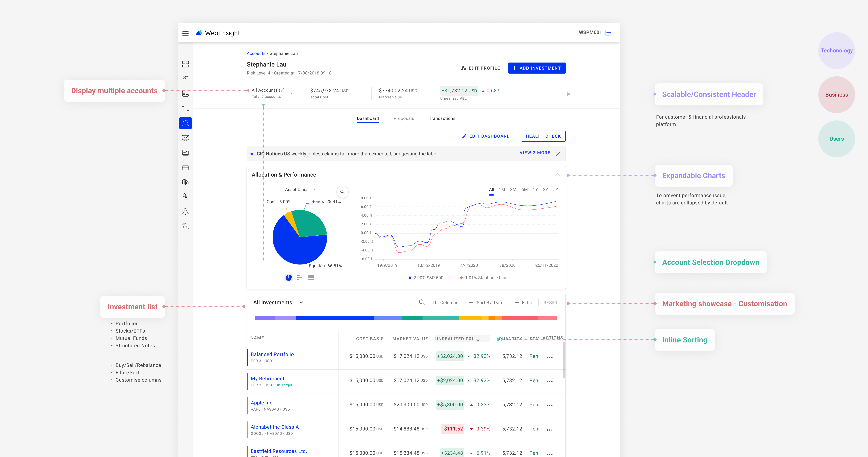Search investments with the magnifier icon

click(422, 302)
